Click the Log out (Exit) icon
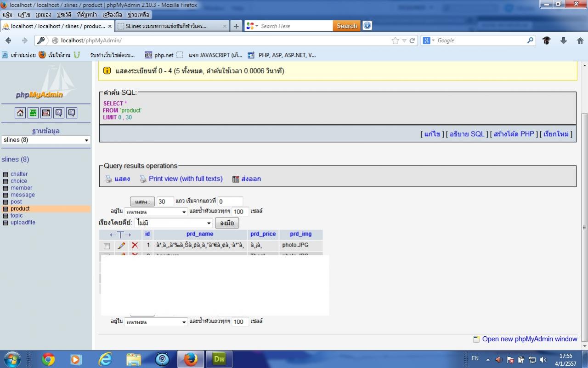This screenshot has height=368, width=588. point(33,113)
